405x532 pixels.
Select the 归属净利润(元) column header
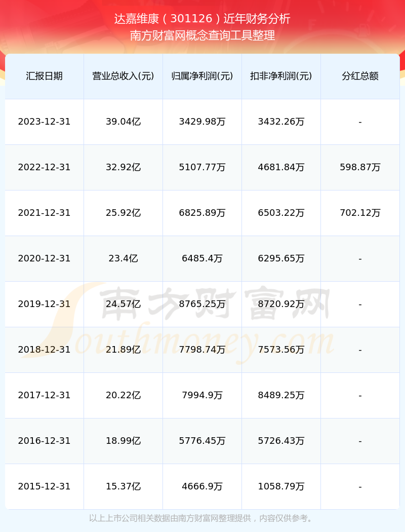202,76
